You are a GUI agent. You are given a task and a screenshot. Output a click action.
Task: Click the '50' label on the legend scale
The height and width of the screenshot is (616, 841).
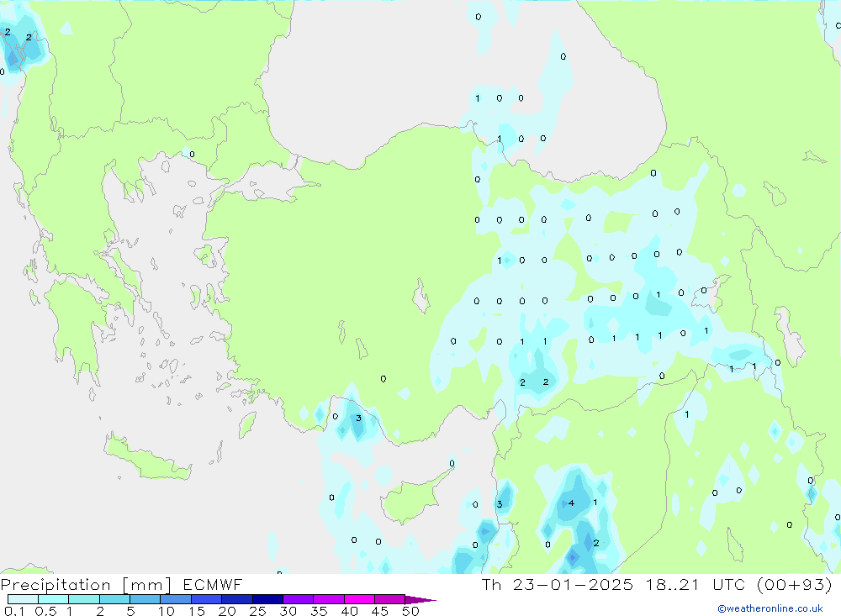(x=410, y=611)
